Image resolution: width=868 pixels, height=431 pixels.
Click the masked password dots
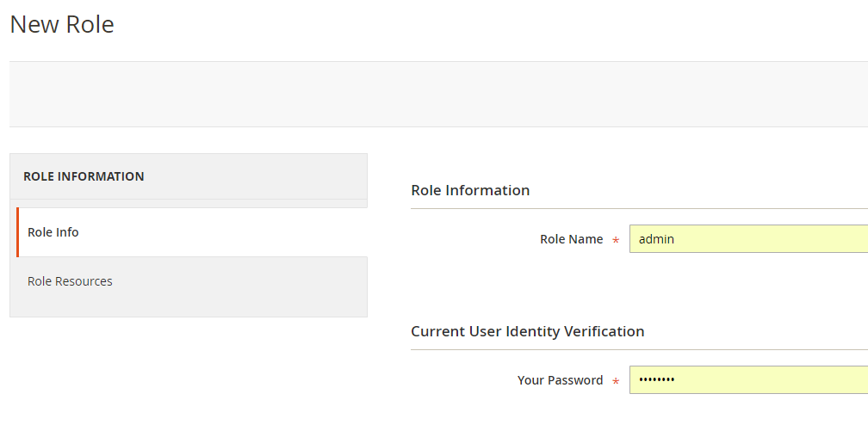tap(657, 380)
